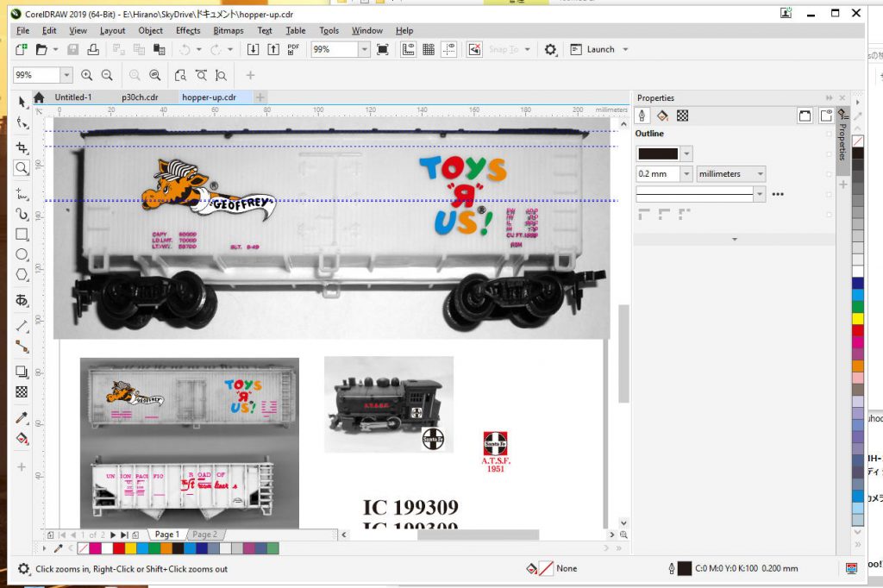Click yellow swatch in right color palette
This screenshot has width=883, height=588.
coord(858,319)
